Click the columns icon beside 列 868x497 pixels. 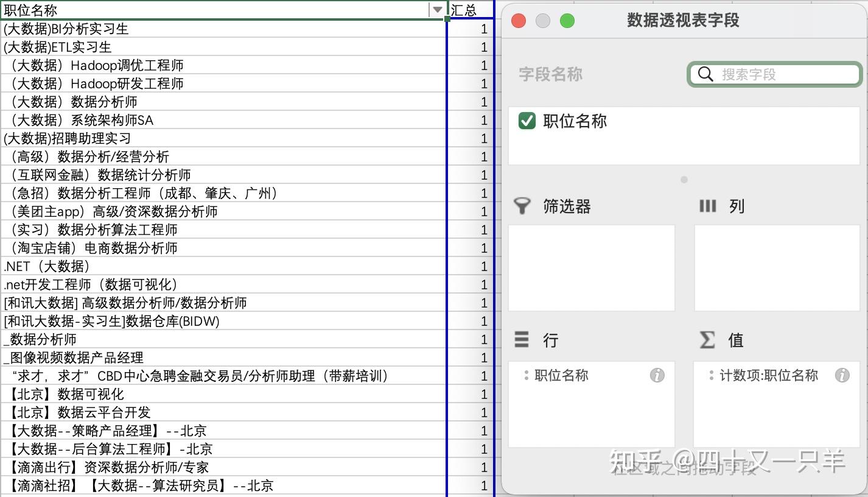[x=708, y=206]
